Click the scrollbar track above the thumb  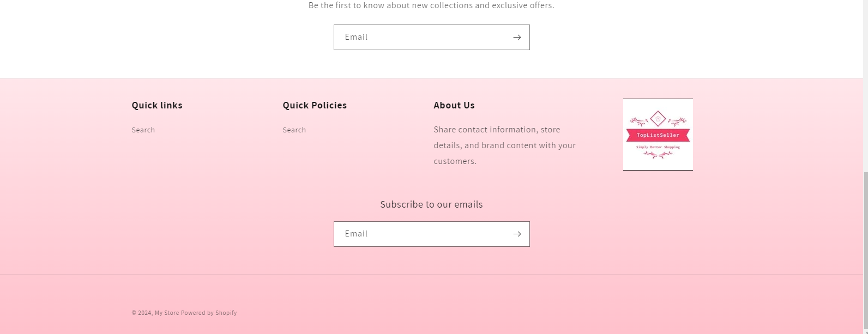click(865, 86)
